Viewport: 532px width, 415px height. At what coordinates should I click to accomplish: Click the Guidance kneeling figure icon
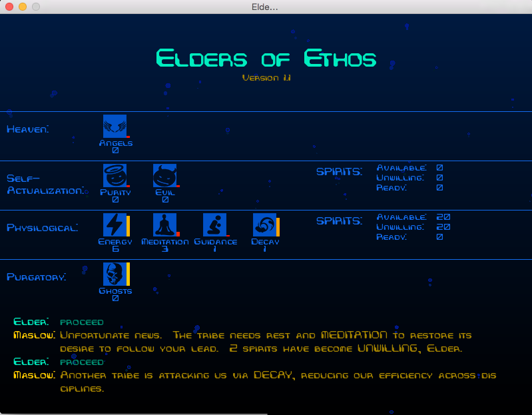click(214, 224)
